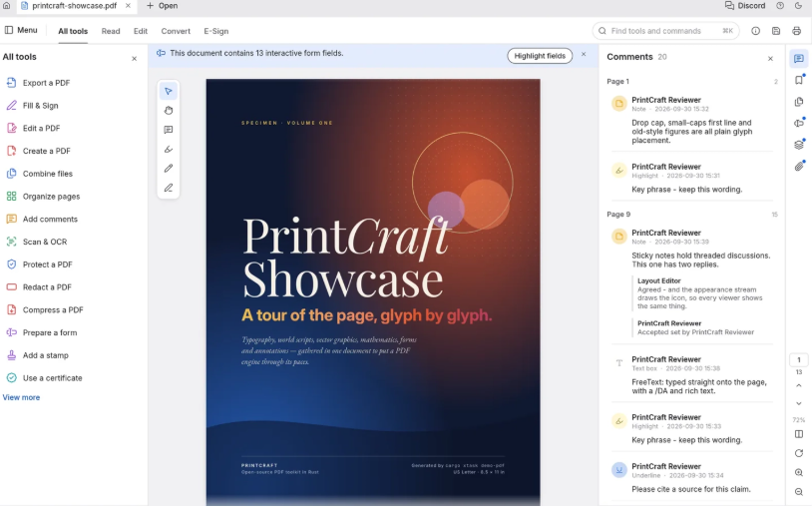
Task: Click the View more link
Action: click(x=21, y=398)
